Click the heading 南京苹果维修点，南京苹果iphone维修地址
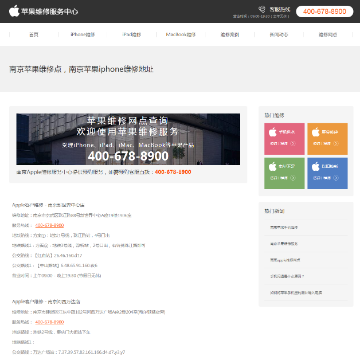Screen dimensions: 360x360 pos(81,69)
